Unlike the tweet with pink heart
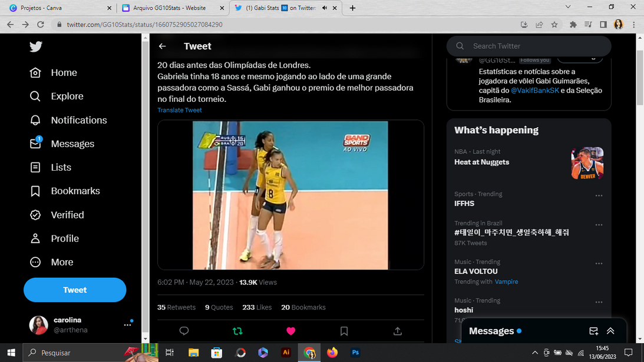 click(291, 331)
